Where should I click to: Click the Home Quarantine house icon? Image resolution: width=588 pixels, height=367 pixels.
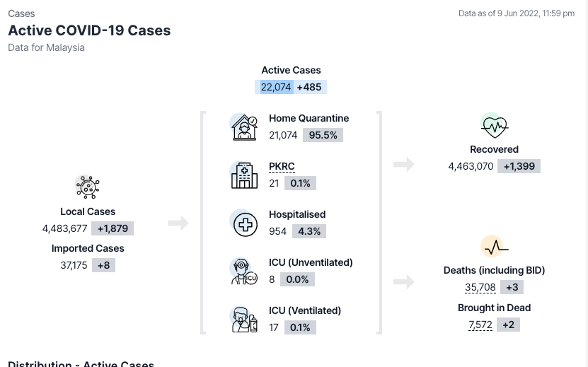click(244, 127)
